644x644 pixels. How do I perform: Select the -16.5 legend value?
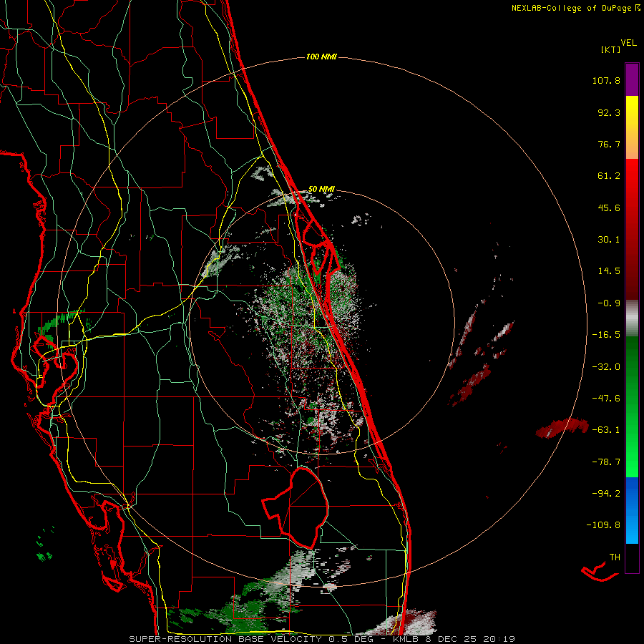pyautogui.click(x=606, y=335)
